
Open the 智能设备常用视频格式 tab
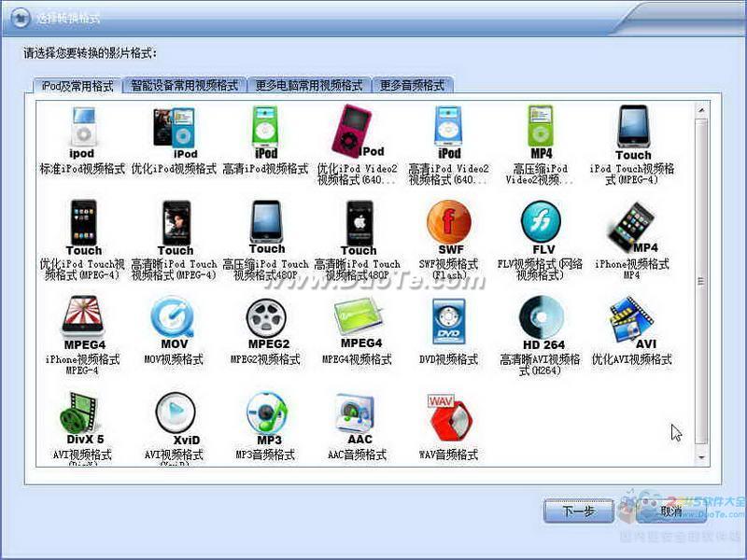click(184, 85)
